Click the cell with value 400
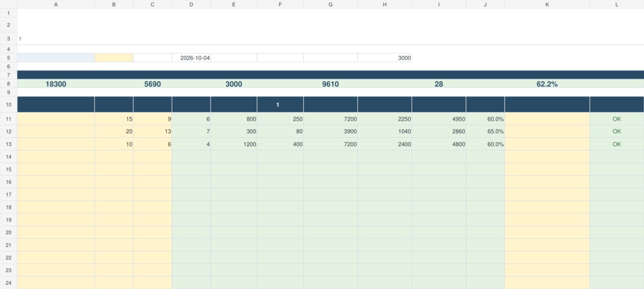This screenshot has height=289, width=644. tap(280, 144)
